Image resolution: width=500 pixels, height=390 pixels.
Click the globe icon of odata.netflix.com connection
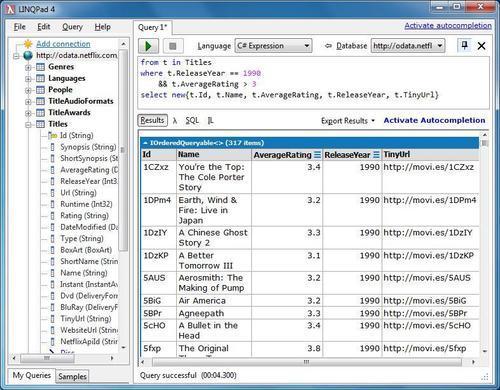click(28, 55)
